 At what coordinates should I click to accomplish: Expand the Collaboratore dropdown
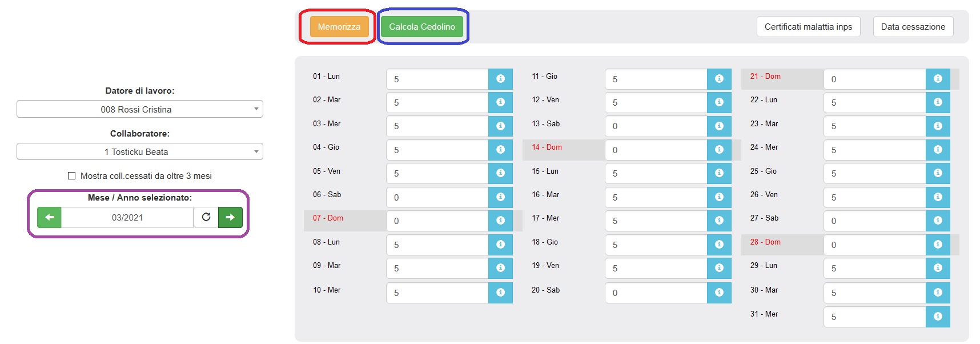point(139,151)
